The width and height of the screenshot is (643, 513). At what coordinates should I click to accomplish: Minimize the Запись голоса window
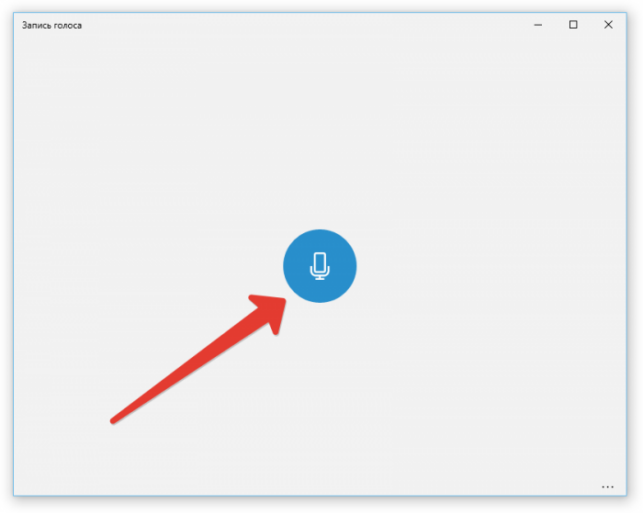click(x=538, y=25)
